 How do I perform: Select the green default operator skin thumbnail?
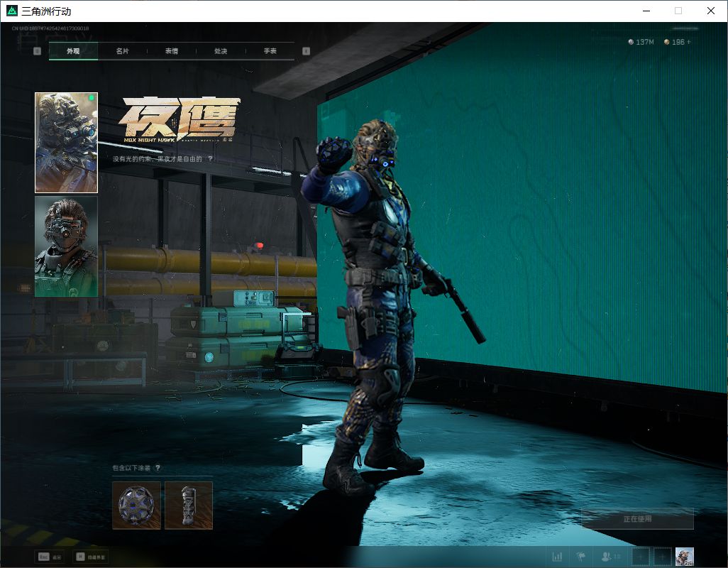(67, 246)
